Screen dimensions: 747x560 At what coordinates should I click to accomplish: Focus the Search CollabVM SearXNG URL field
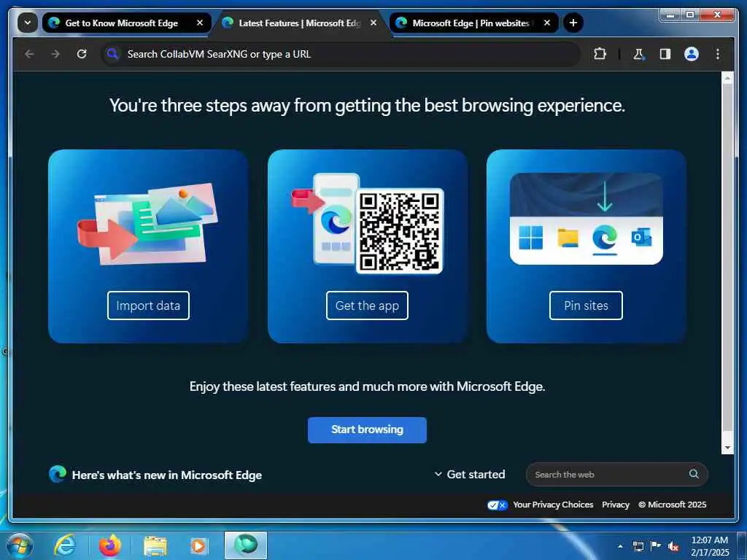pos(341,54)
